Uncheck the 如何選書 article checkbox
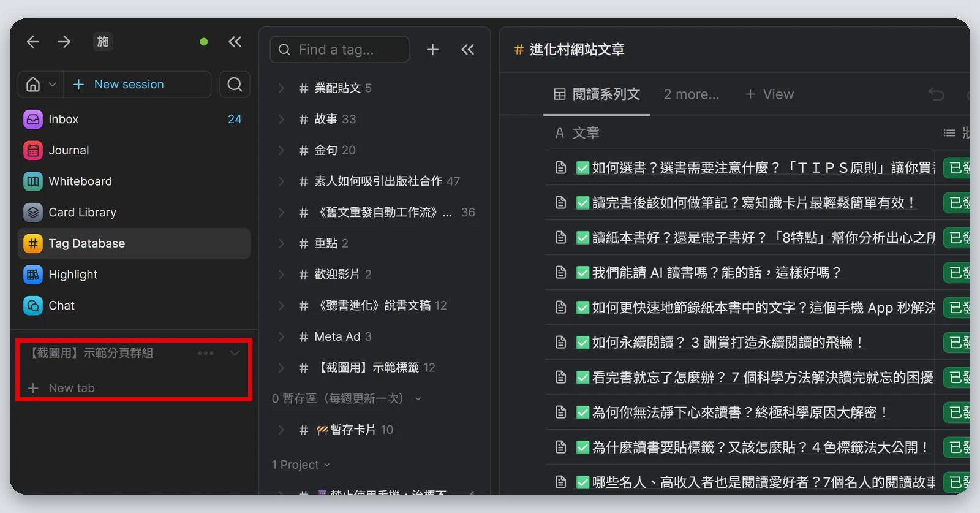 (582, 168)
